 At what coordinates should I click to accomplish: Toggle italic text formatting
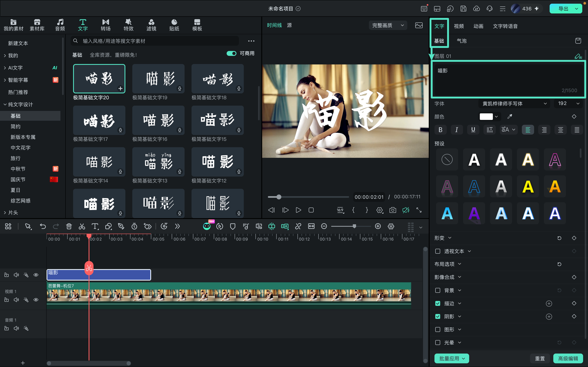tap(457, 130)
